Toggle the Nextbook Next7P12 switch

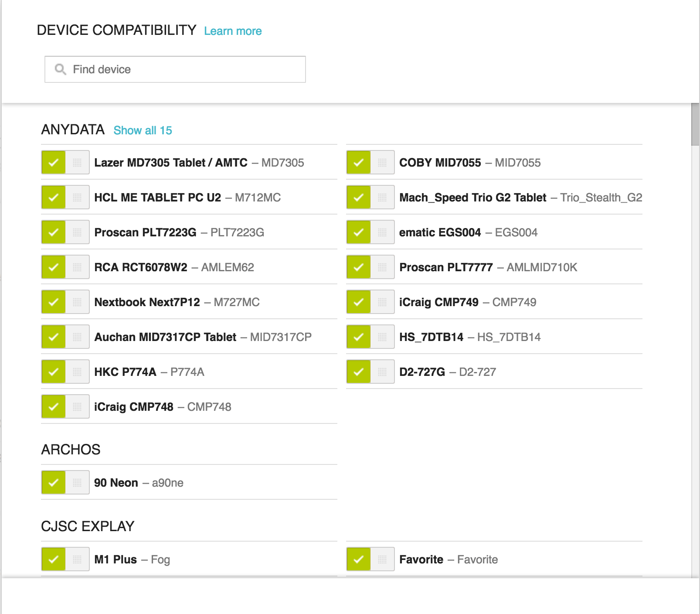[65, 302]
